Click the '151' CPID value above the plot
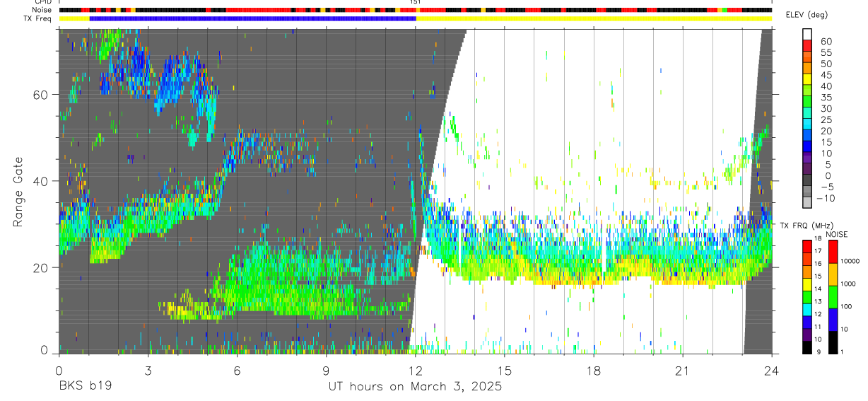This screenshot has height=401, width=868. (x=416, y=3)
